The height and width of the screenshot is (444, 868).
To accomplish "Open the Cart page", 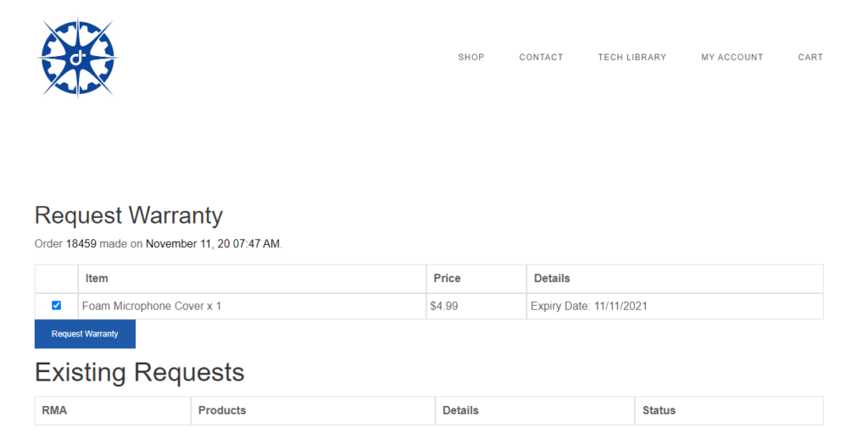I will pos(810,58).
